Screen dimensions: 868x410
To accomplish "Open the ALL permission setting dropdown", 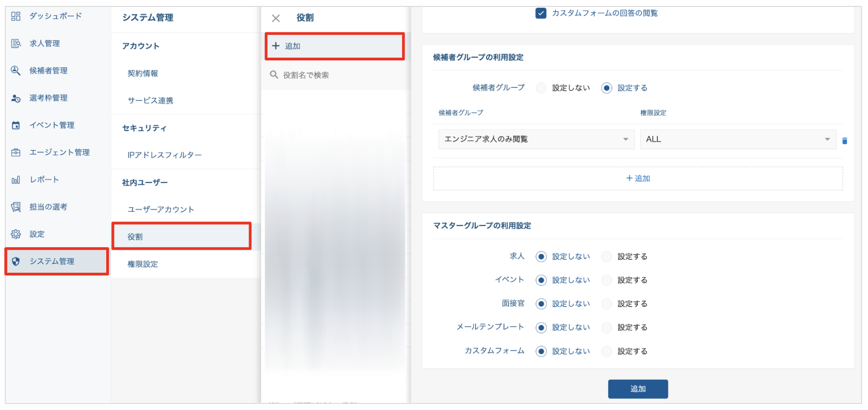I will (737, 140).
